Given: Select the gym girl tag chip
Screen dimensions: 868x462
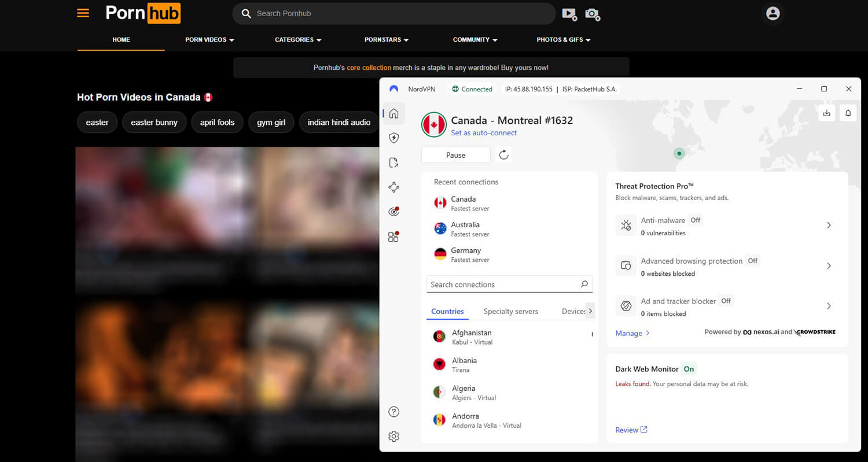Looking at the screenshot, I should coord(271,123).
